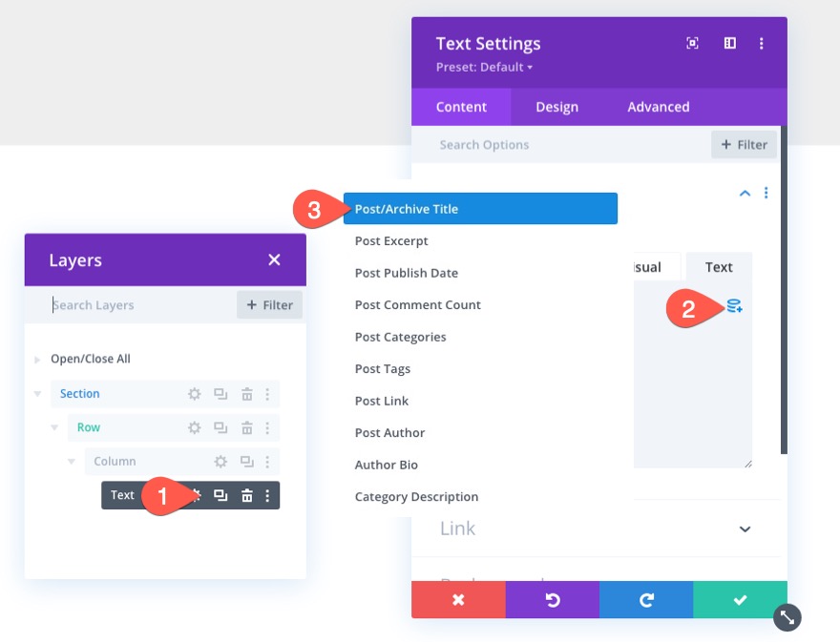Switch to the Advanced tab
The width and height of the screenshot is (840, 642).
point(659,107)
